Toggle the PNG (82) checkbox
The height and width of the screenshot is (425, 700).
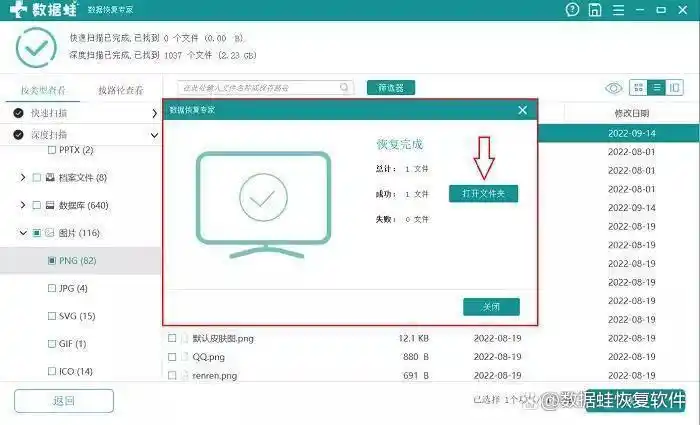point(52,260)
